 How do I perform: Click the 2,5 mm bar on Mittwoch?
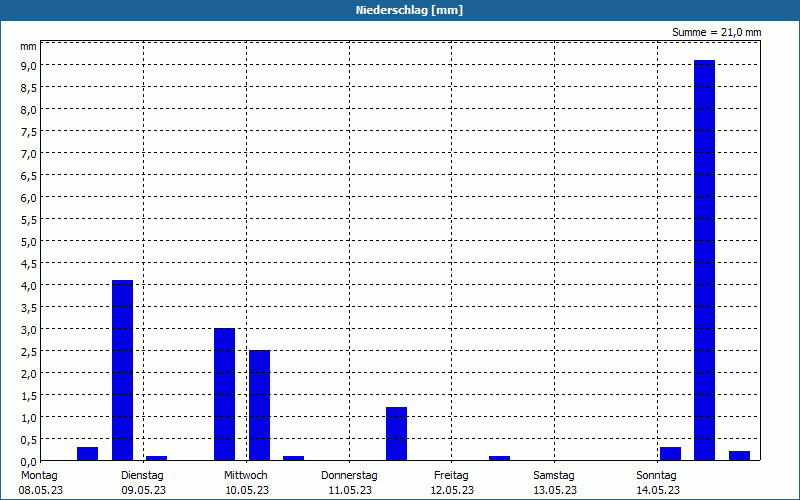point(259,405)
